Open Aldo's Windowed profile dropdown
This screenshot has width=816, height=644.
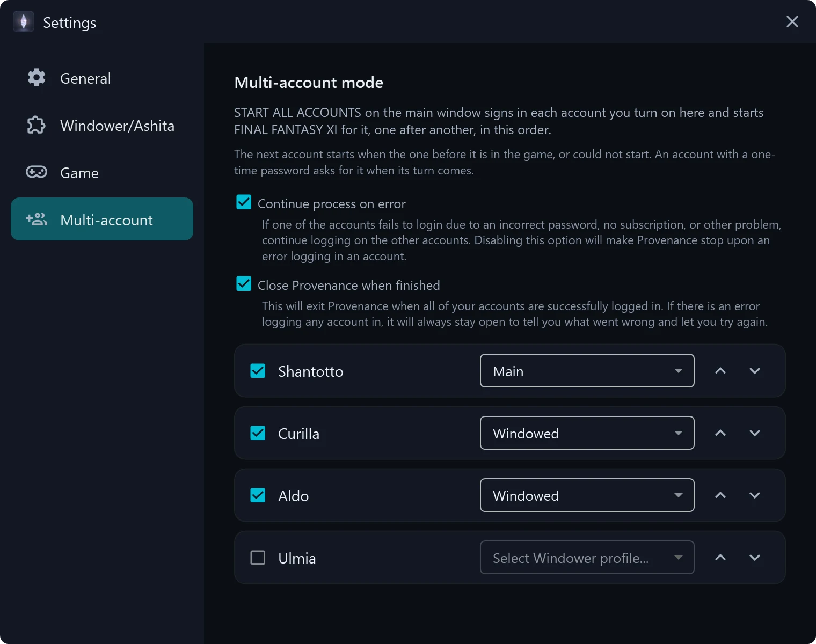coord(587,495)
